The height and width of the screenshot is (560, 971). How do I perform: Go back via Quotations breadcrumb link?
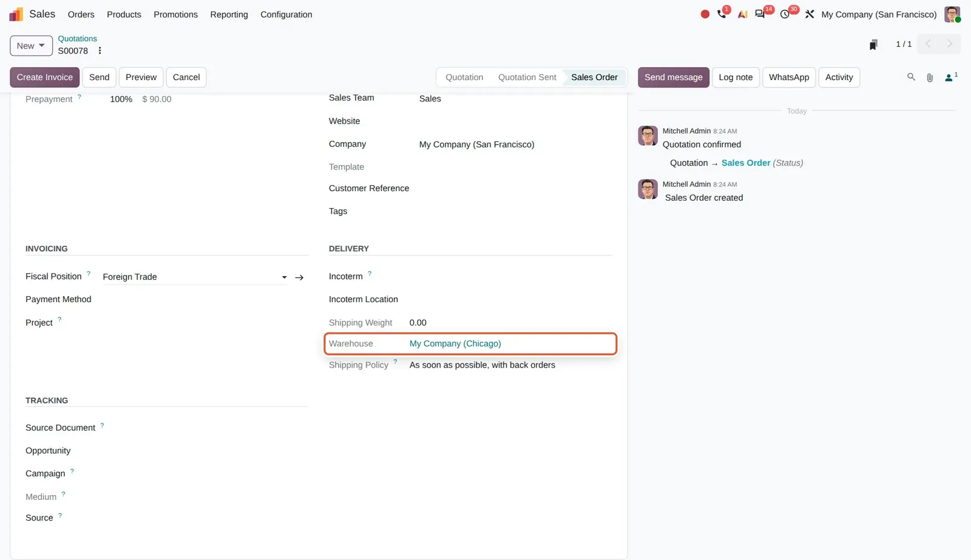click(77, 39)
